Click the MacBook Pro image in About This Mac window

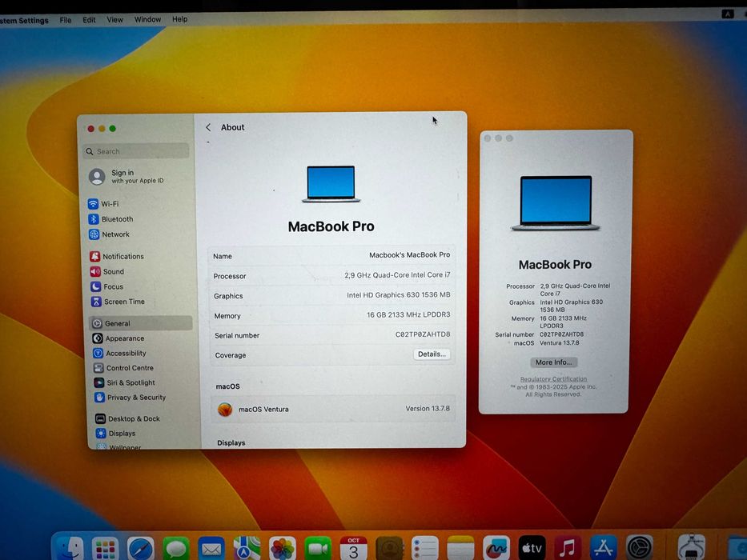[556, 203]
